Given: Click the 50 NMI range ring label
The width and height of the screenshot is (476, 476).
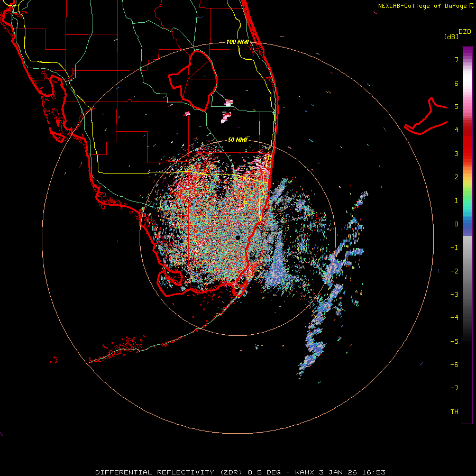Looking at the screenshot, I should point(237,140).
